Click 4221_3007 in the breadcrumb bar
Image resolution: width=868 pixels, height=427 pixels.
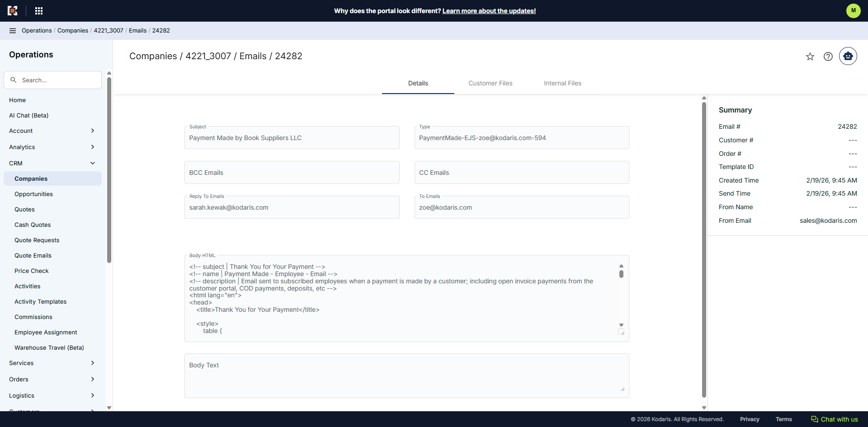[108, 31]
